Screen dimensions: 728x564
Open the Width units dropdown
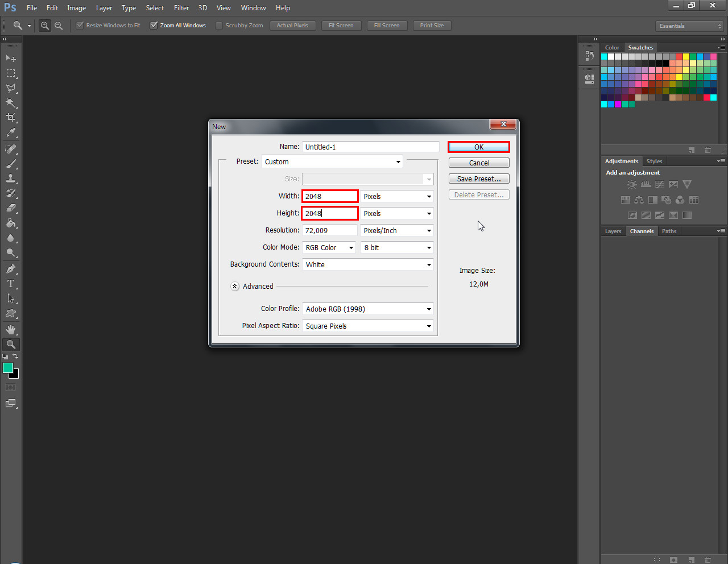click(397, 196)
